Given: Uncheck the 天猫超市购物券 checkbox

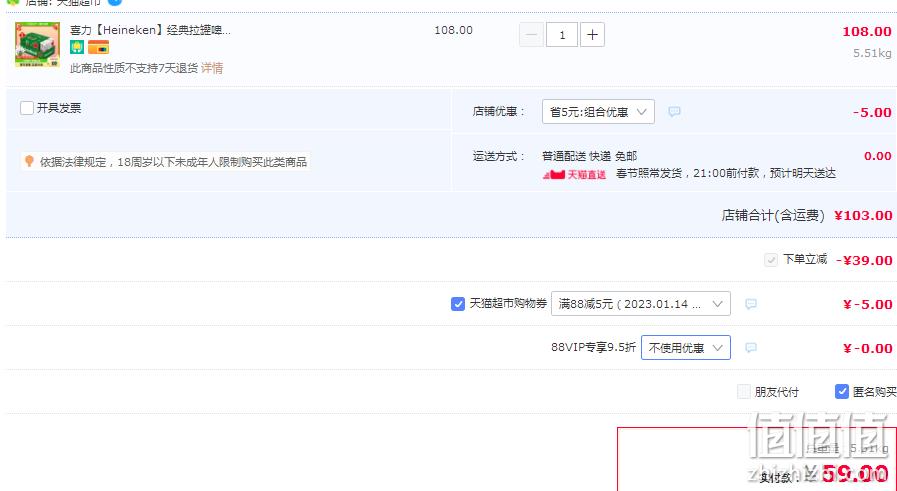Looking at the screenshot, I should tap(458, 304).
